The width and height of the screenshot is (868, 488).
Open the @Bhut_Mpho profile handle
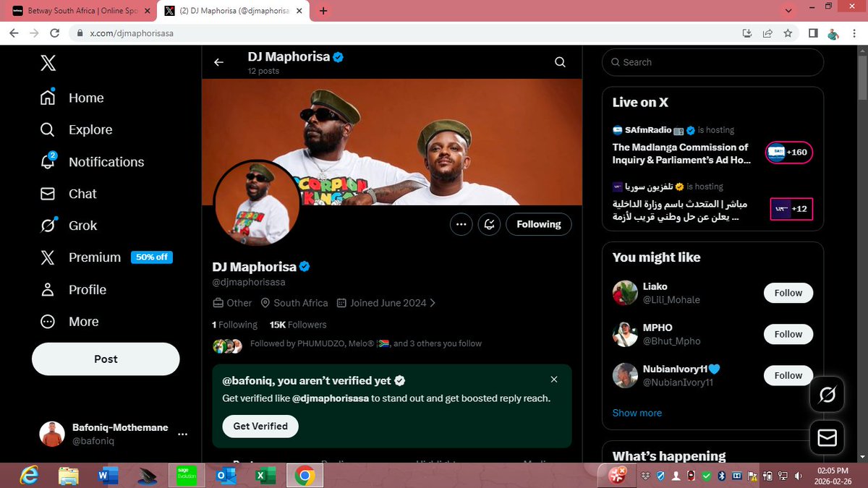click(672, 341)
